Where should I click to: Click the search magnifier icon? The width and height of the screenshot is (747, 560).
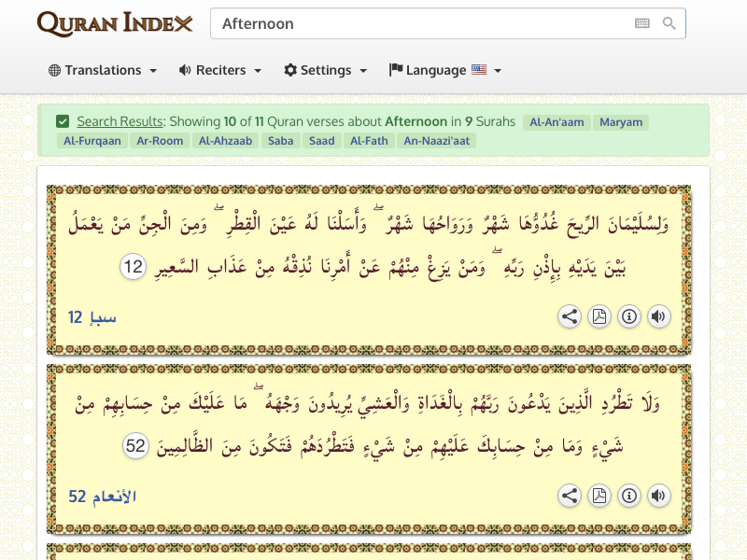[x=669, y=23]
